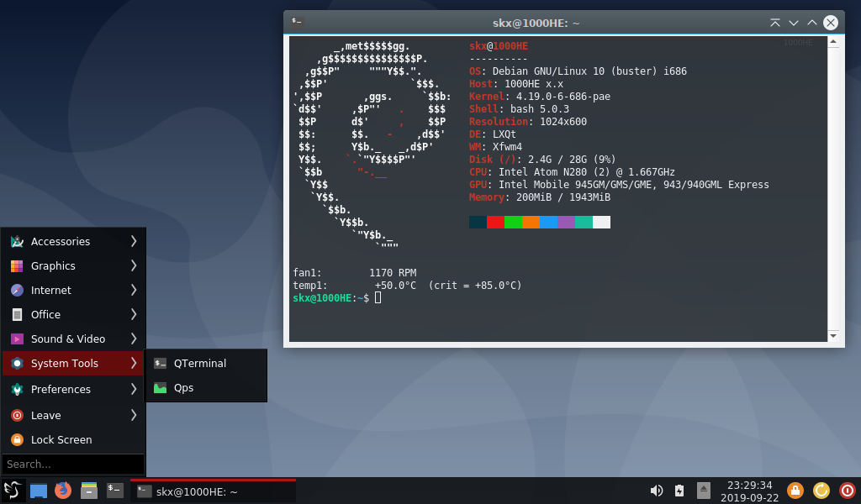
Task: Click the red shutdown panel icon
Action: (x=848, y=491)
